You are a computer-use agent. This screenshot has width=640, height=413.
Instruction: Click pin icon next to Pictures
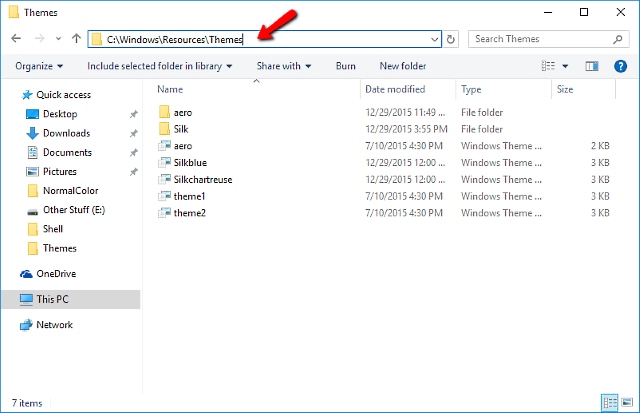pyautogui.click(x=133, y=172)
